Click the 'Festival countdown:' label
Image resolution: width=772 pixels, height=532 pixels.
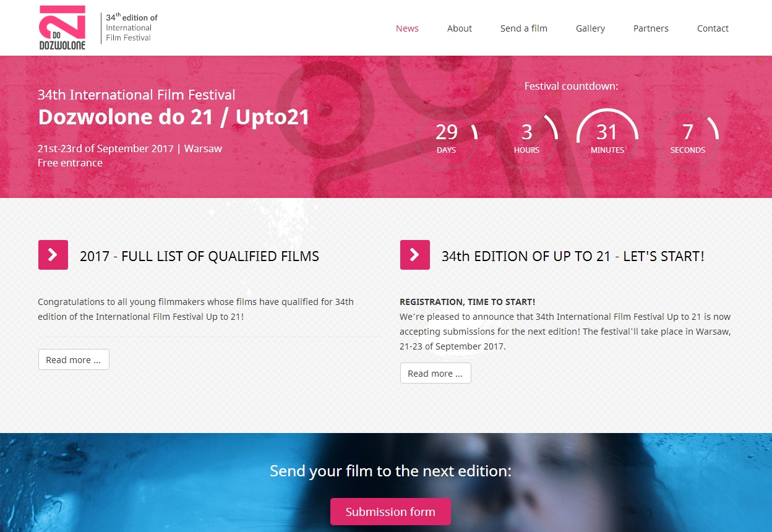click(572, 86)
